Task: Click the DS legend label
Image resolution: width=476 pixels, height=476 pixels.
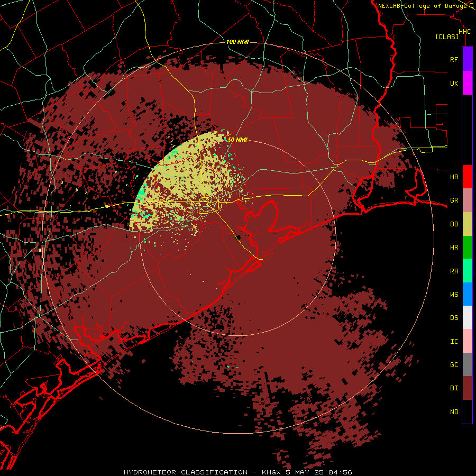Action: [454, 318]
